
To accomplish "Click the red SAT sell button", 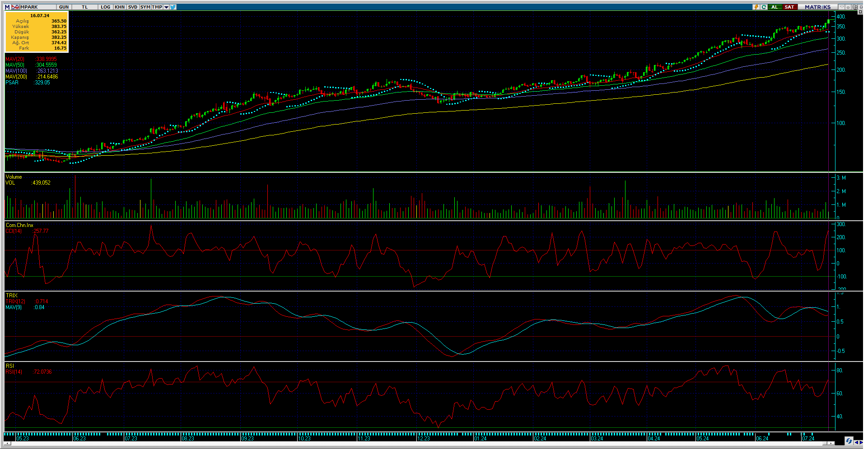I will (789, 7).
